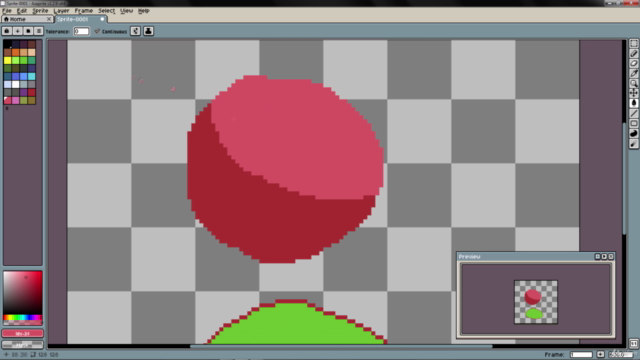Open the Select menu

pos(106,11)
